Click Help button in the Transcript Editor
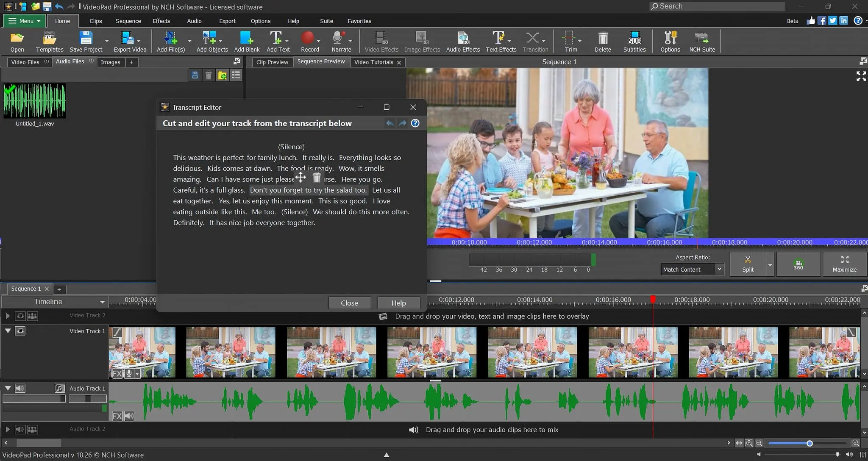The image size is (868, 461). tap(398, 303)
